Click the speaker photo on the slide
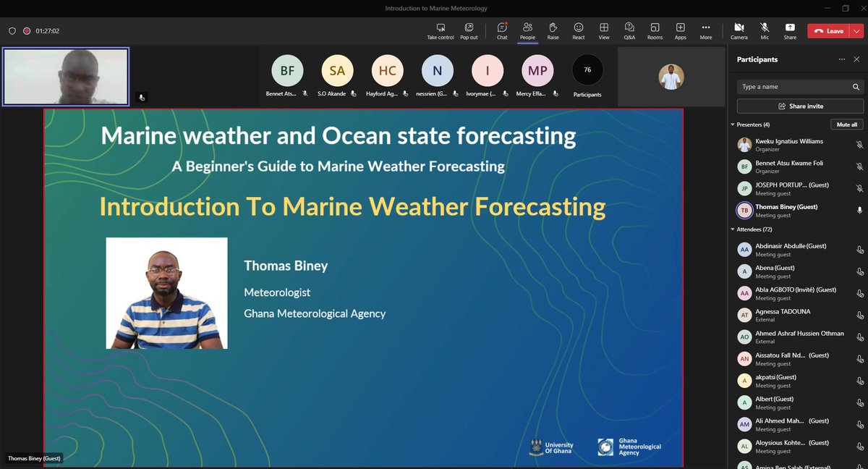The width and height of the screenshot is (868, 469). 166,293
